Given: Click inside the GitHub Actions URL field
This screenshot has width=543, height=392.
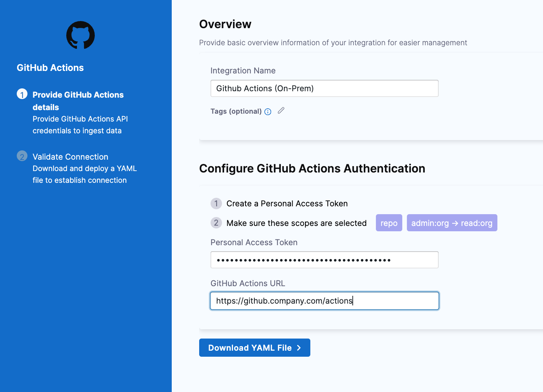Looking at the screenshot, I should pos(324,301).
